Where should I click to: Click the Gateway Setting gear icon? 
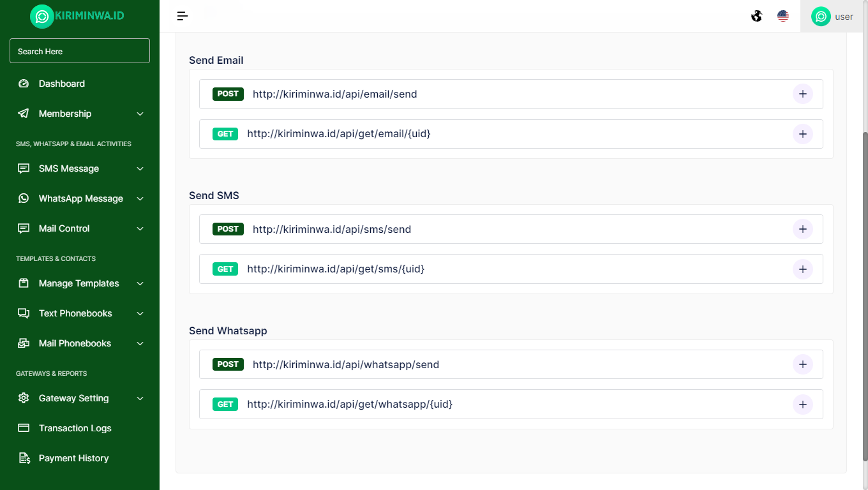[x=24, y=398]
